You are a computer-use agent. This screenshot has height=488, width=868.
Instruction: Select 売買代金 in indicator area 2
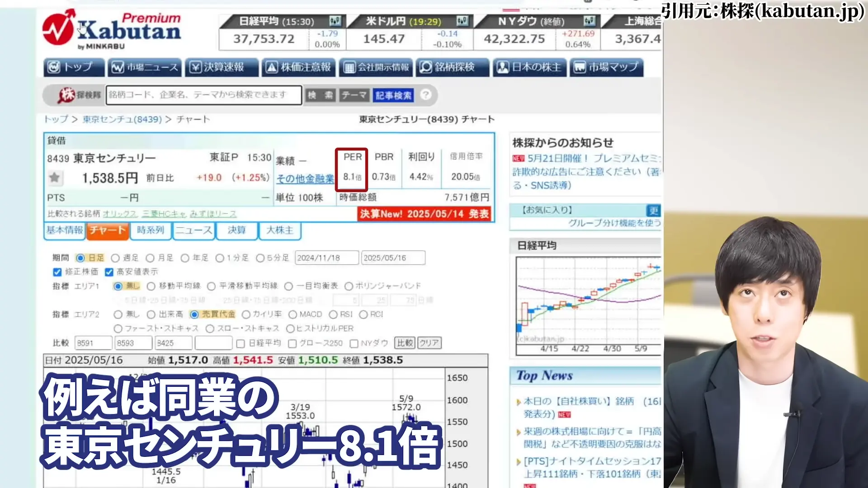194,314
